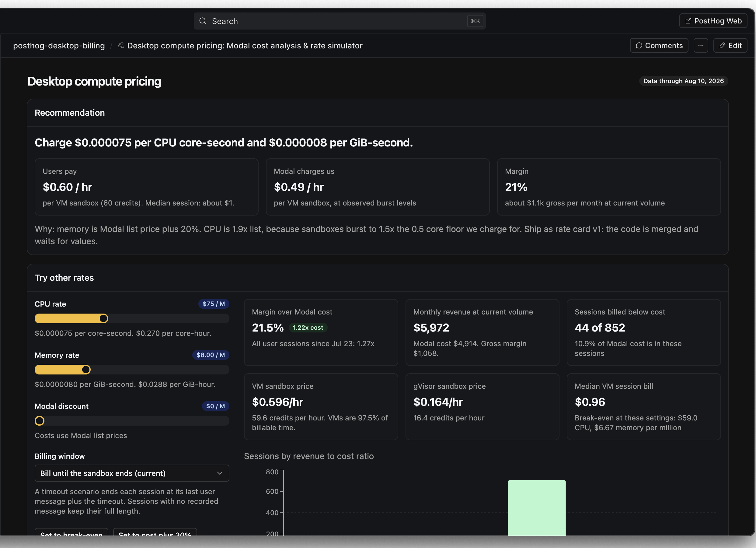Click the document icon beside the page title
This screenshot has height=548, width=756.
tap(121, 45)
